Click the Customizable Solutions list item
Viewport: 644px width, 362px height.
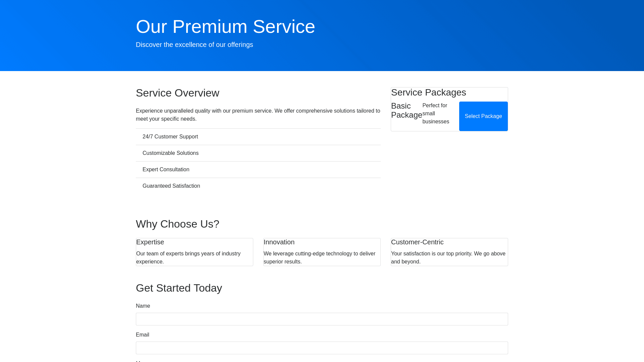[170, 153]
